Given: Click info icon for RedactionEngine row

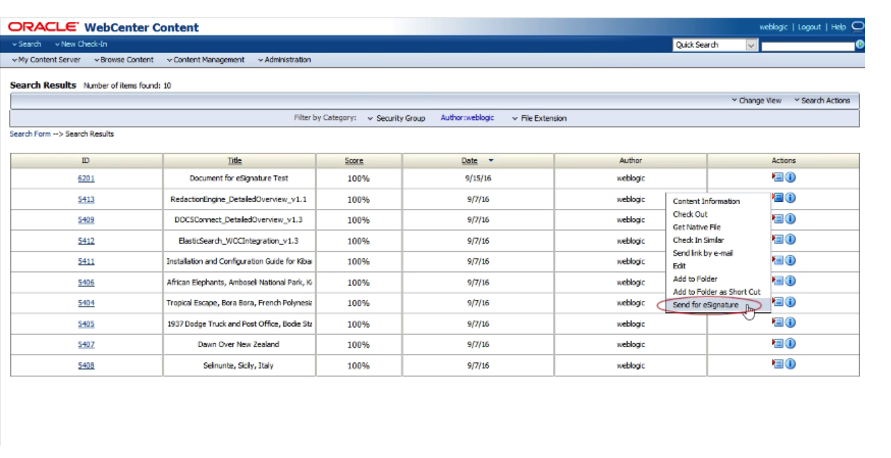Looking at the screenshot, I should [790, 198].
